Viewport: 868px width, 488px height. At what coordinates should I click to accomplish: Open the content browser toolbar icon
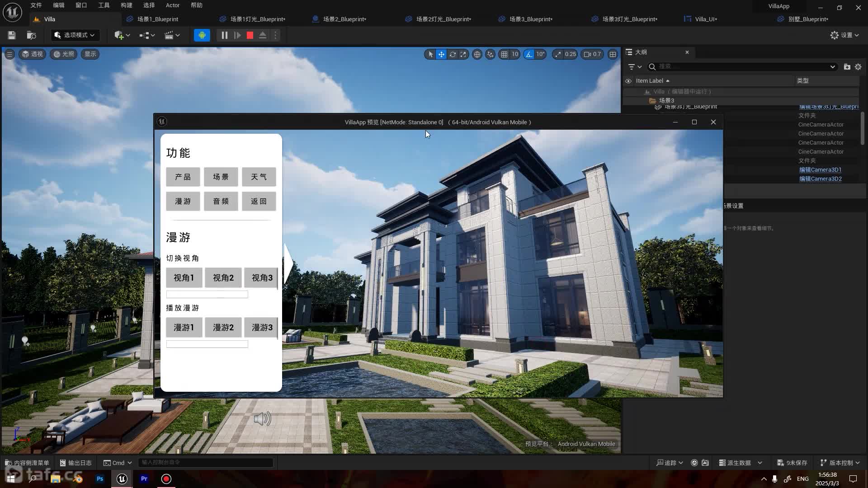click(31, 35)
